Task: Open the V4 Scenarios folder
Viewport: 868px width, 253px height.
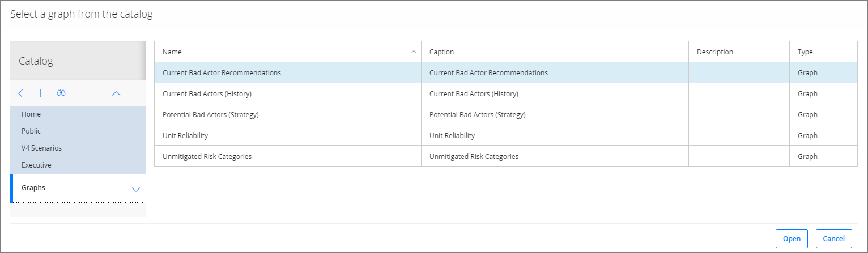Action: pos(78,148)
